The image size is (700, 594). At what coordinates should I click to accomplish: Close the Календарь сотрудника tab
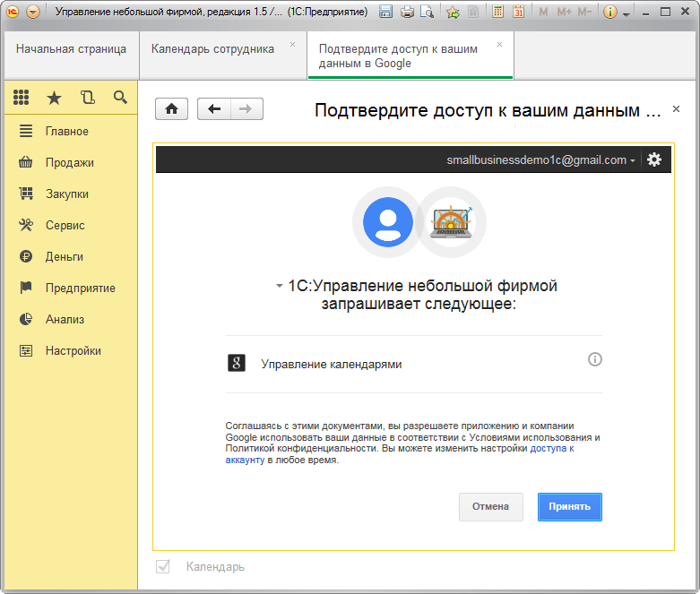[x=292, y=44]
